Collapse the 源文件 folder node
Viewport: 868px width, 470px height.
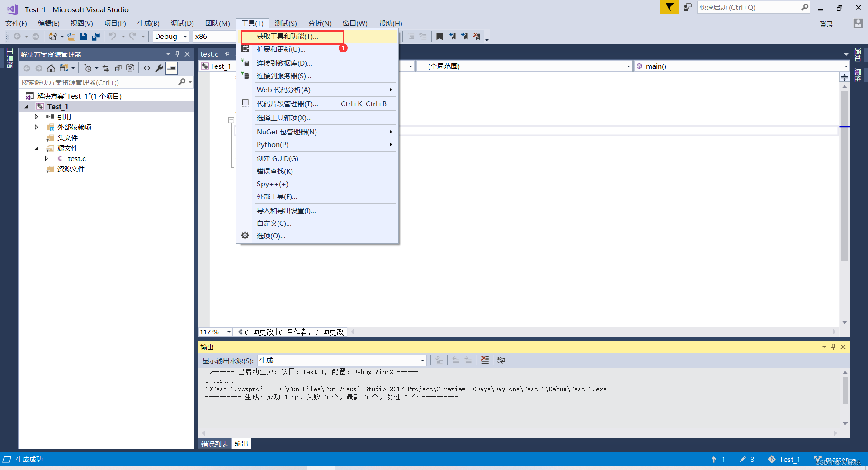click(36, 148)
